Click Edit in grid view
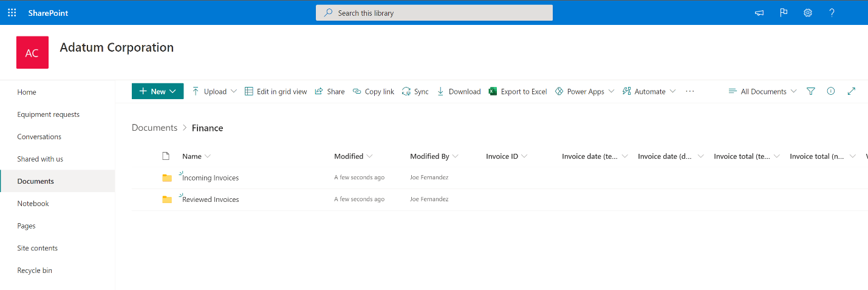The height and width of the screenshot is (290, 868). [x=276, y=91]
